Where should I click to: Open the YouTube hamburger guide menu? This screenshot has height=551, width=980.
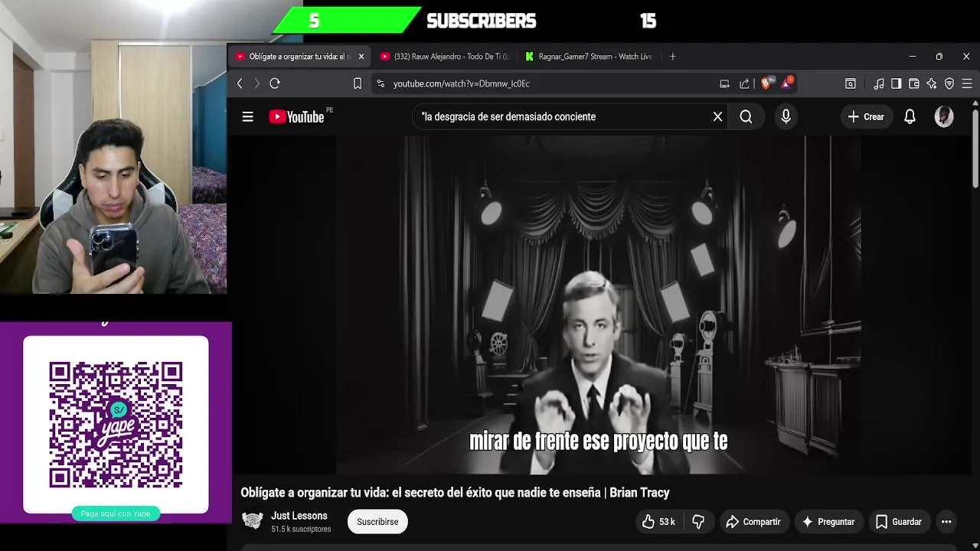[247, 117]
